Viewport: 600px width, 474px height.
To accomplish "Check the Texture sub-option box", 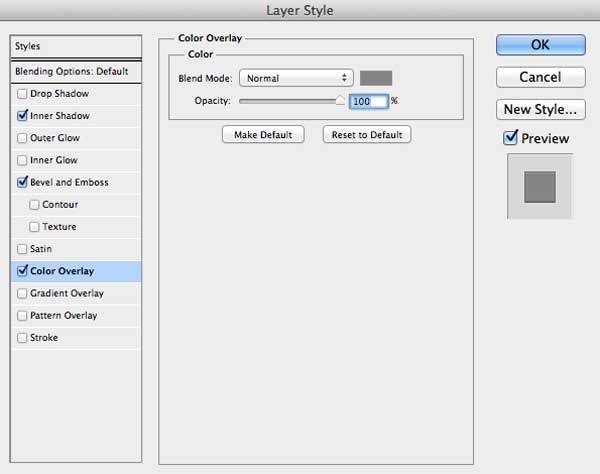I will (34, 227).
